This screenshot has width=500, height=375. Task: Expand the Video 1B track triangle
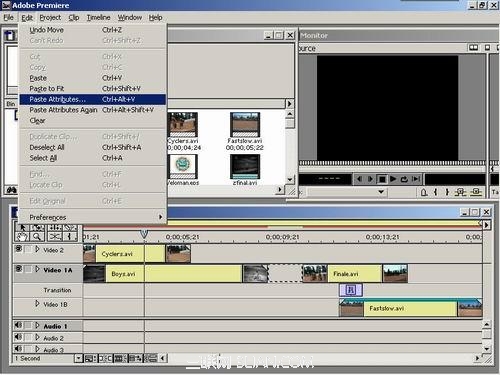coord(37,304)
